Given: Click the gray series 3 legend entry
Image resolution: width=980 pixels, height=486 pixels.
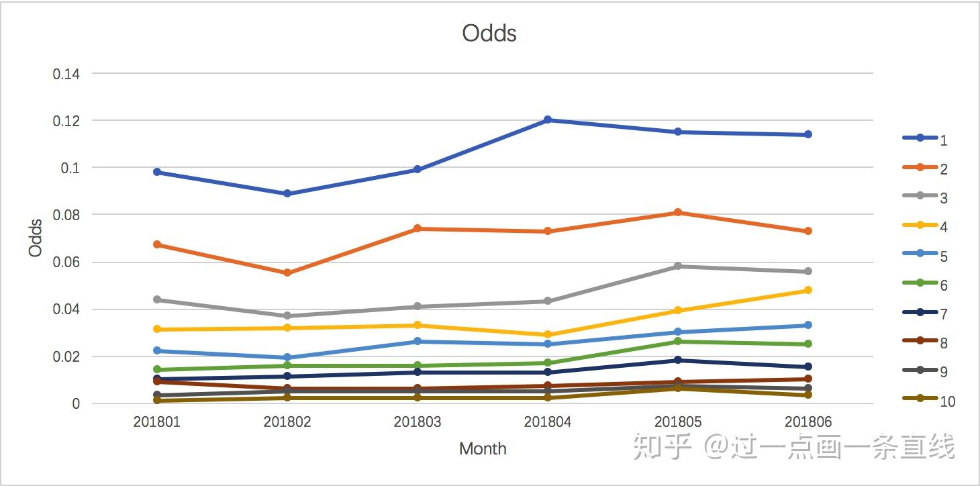Looking at the screenshot, I should [x=926, y=197].
